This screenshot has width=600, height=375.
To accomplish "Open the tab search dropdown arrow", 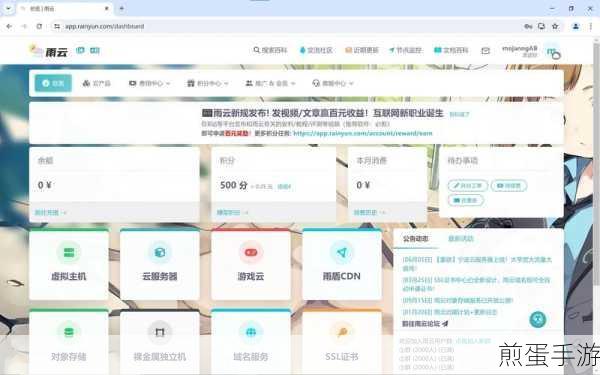I will point(8,8).
